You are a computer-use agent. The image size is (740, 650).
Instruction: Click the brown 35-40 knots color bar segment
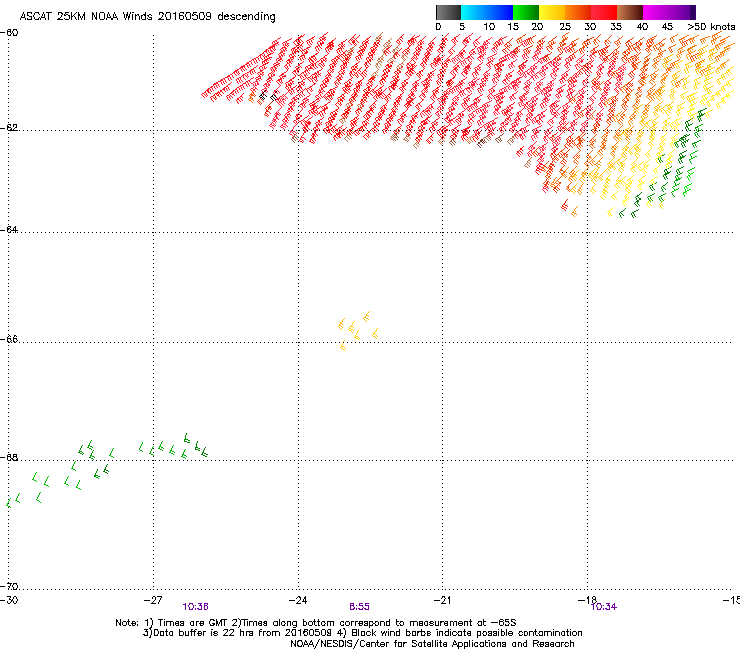(x=630, y=12)
